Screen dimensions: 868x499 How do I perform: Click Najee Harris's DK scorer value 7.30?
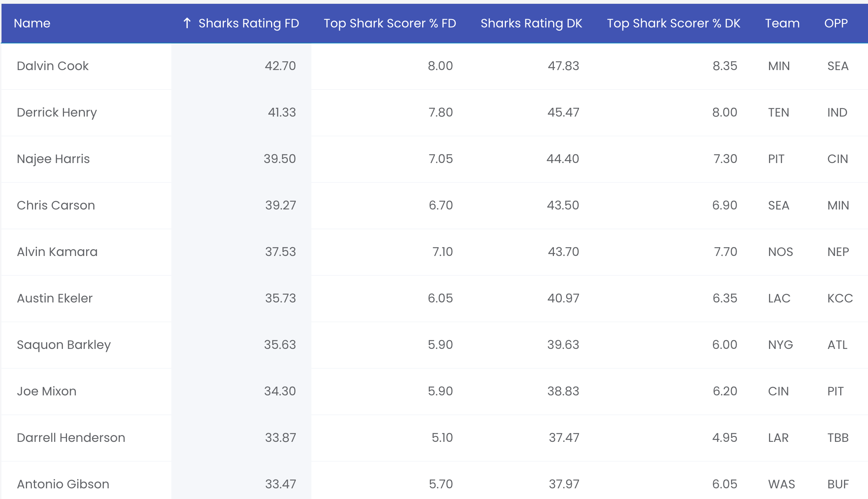pyautogui.click(x=725, y=159)
